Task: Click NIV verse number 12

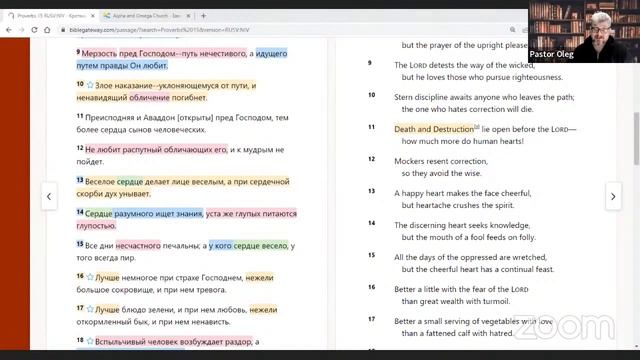Action: point(371,159)
